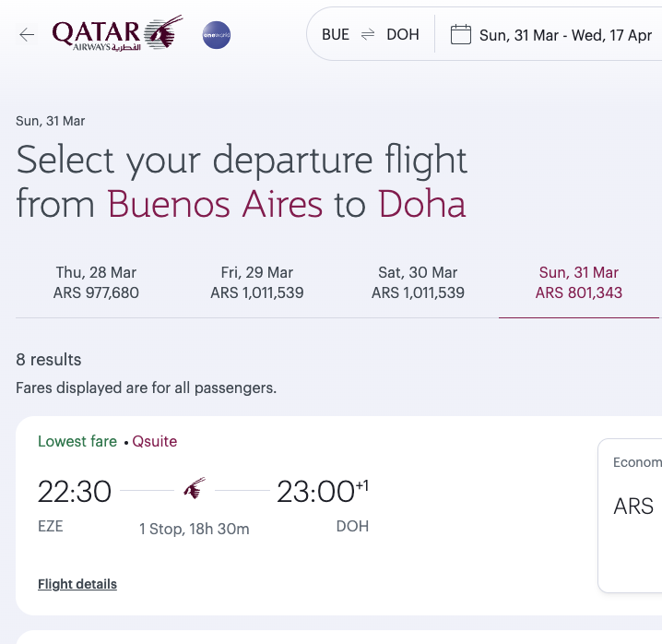
Task: Click the airline logo on flight route line
Action: tap(195, 489)
